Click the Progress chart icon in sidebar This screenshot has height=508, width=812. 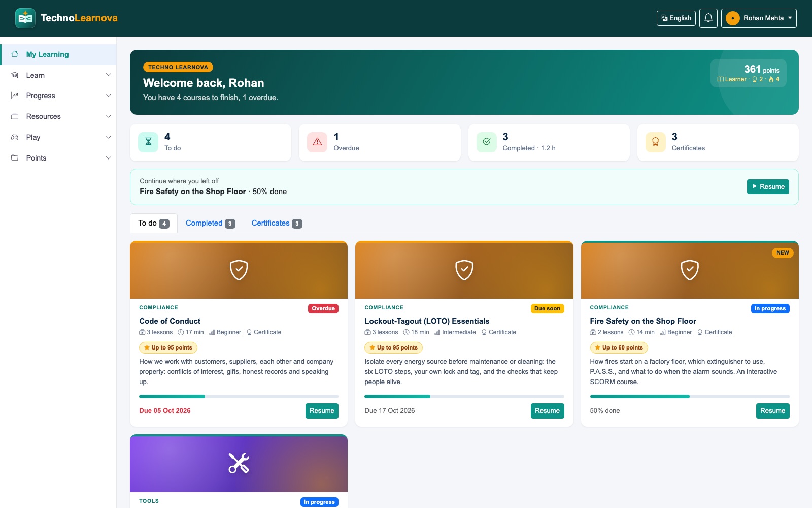[x=15, y=96]
